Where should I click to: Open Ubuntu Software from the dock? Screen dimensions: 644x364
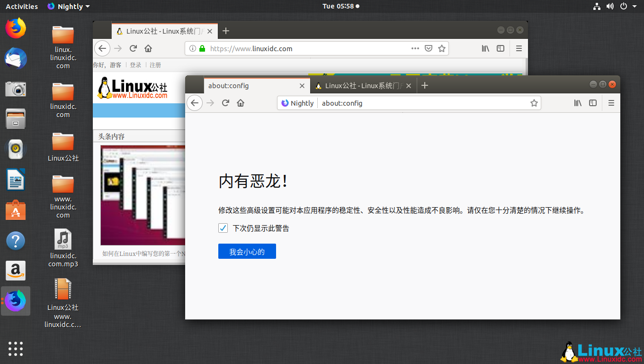16,210
